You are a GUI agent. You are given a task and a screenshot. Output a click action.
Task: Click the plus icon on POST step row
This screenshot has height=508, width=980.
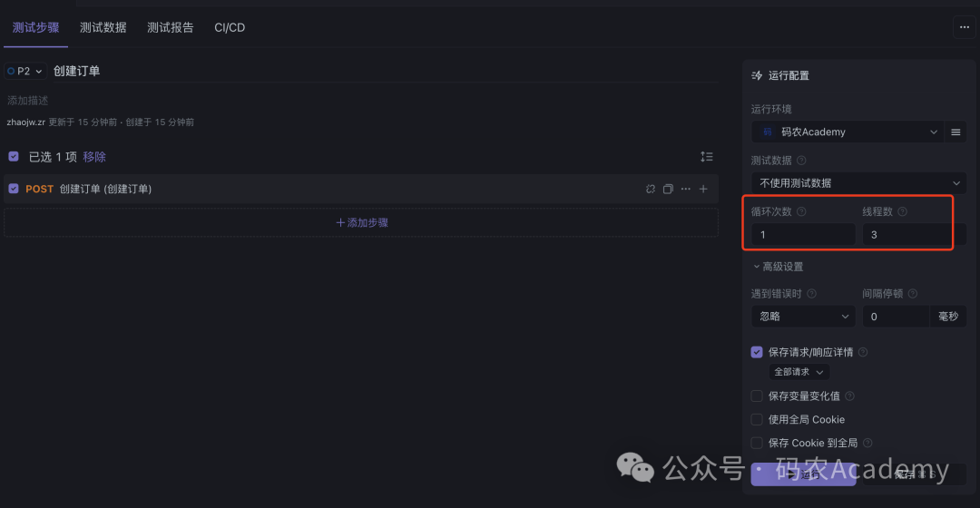click(703, 189)
